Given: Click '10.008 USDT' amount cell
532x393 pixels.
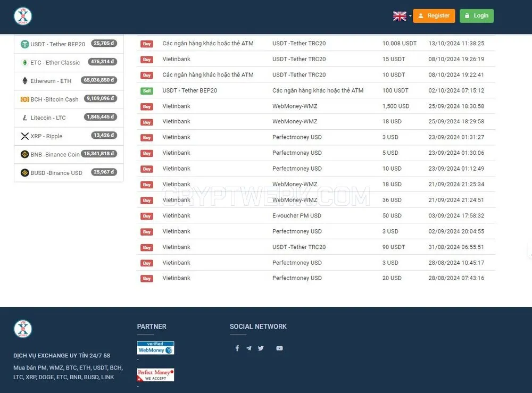Looking at the screenshot, I should tap(400, 44).
